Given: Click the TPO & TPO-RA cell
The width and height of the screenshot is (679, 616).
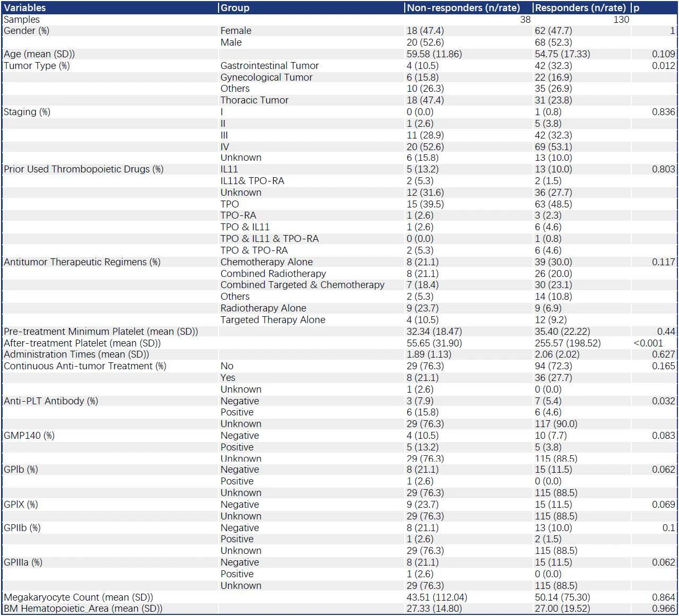Looking at the screenshot, I should pyautogui.click(x=254, y=250).
